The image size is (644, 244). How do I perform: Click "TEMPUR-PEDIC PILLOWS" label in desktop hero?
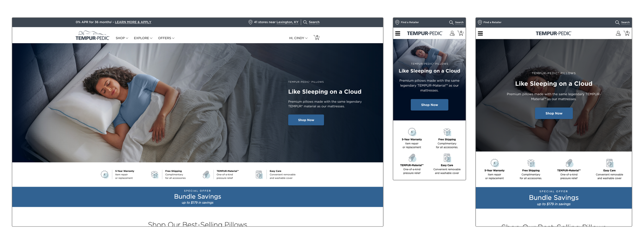[306, 82]
